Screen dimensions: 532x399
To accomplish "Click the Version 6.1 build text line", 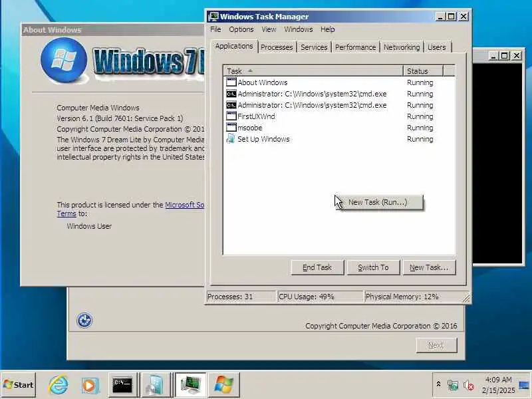I will pos(120,118).
